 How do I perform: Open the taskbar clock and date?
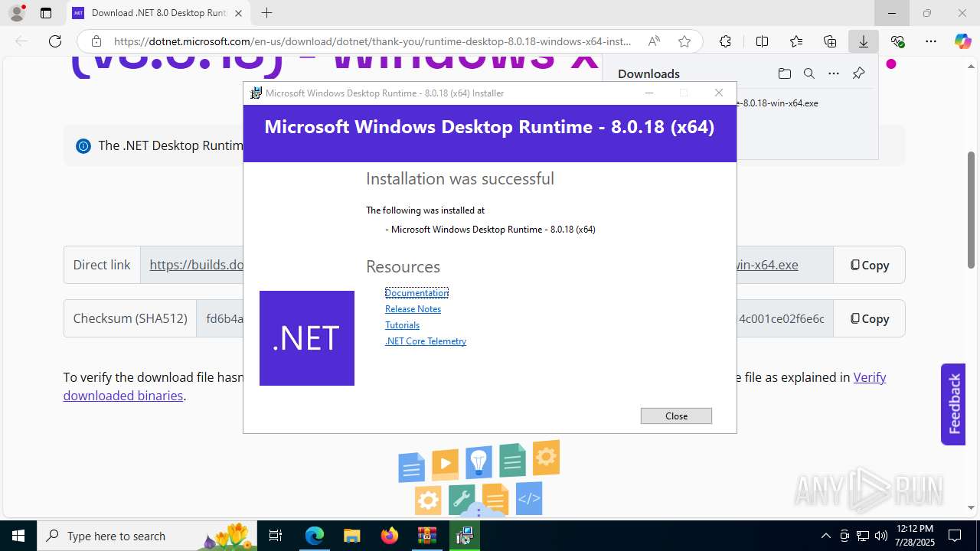coord(915,536)
